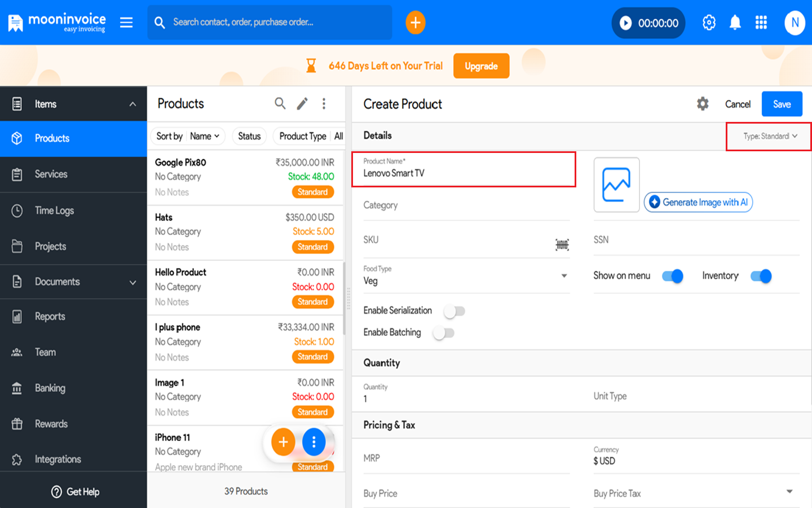Screen dimensions: 812x508
Task: Select the Hats product
Action: click(245, 232)
